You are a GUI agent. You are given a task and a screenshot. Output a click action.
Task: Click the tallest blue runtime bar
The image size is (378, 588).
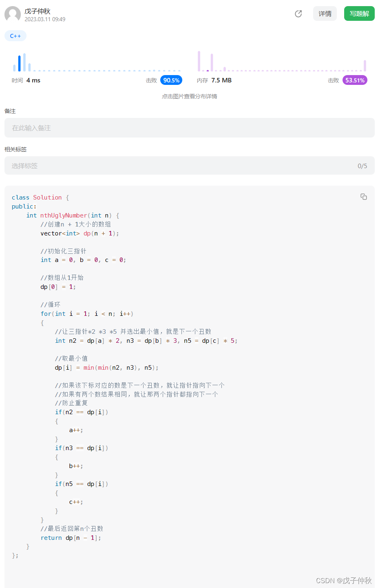24,62
